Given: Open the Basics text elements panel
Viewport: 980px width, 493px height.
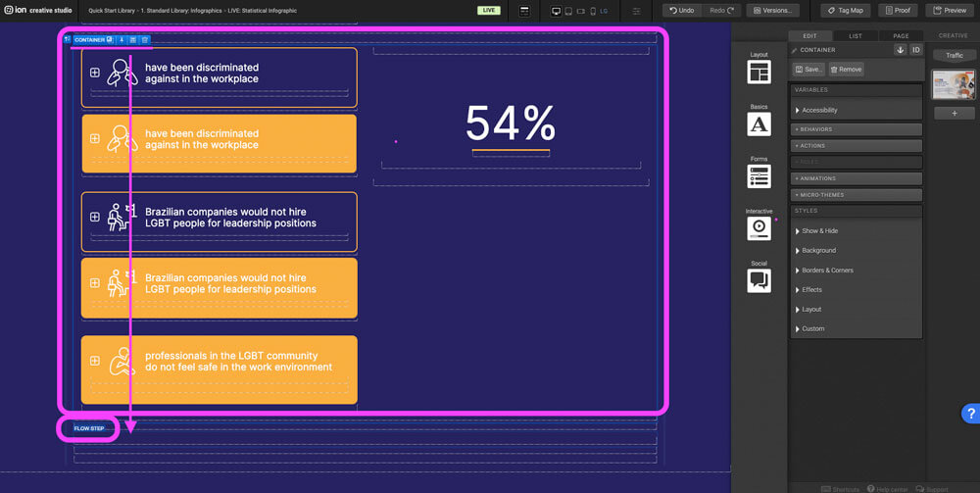Looking at the screenshot, I should pos(759,123).
